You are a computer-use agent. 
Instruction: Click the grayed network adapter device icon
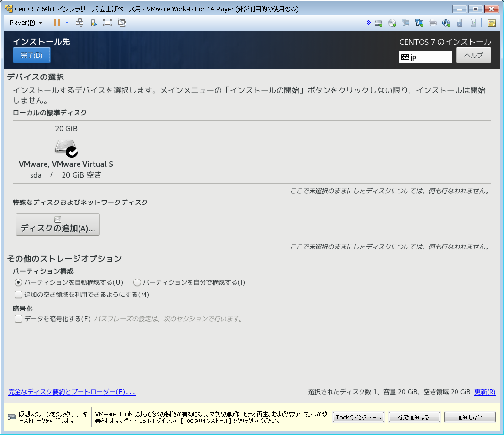406,23
